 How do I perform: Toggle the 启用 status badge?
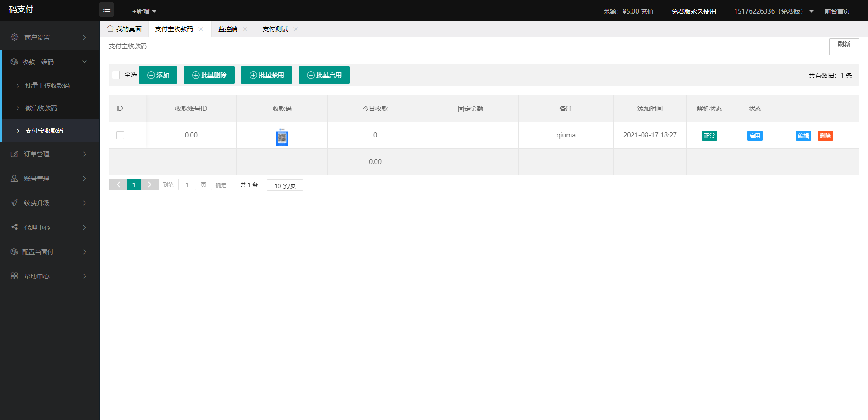tap(755, 136)
